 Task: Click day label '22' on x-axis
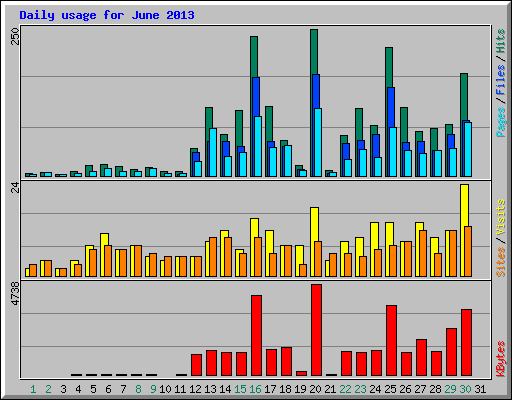pos(345,389)
